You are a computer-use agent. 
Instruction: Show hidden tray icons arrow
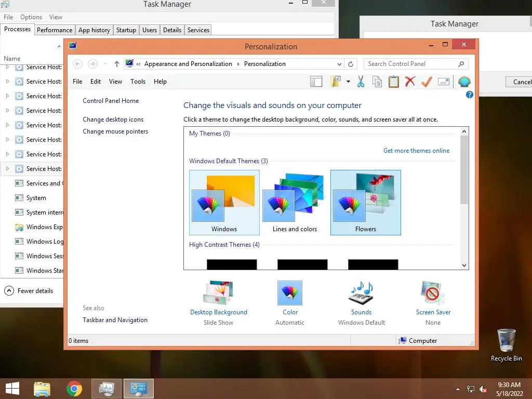click(x=458, y=389)
